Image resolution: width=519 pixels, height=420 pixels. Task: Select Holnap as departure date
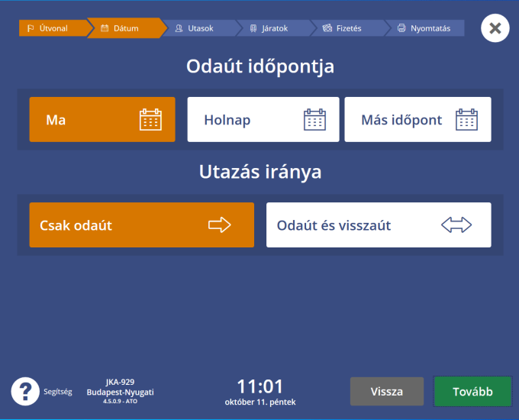pos(263,120)
